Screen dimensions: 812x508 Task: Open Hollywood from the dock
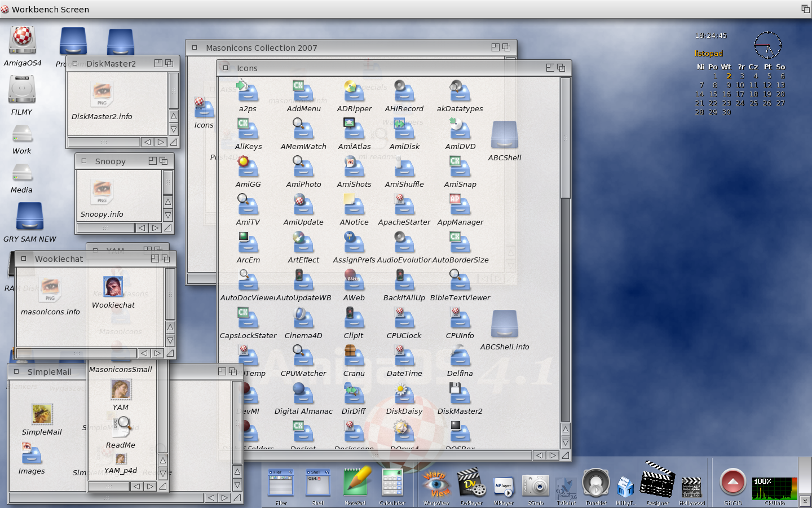click(x=691, y=487)
